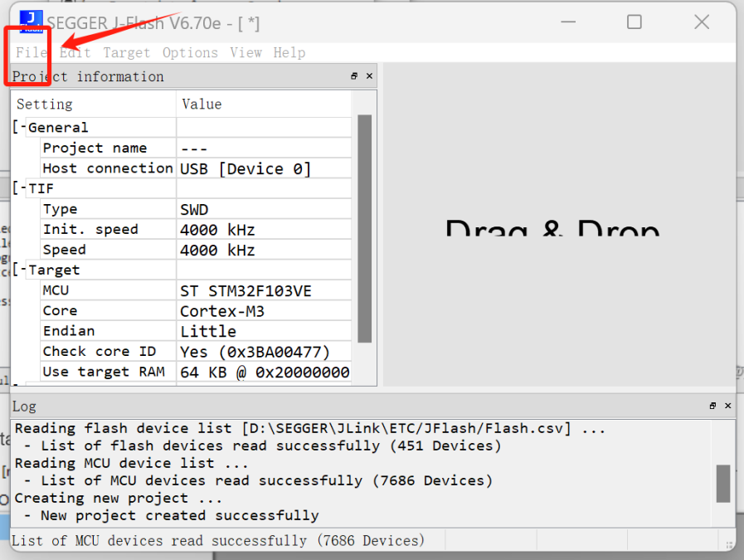Select the MCU value ST STM32F103VE

click(246, 291)
